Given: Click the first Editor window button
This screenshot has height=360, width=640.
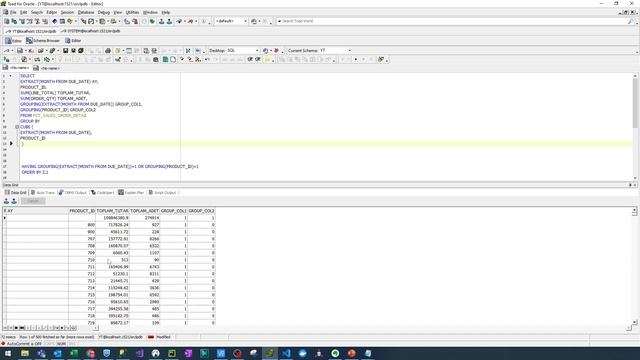Looking at the screenshot, I should tap(13, 41).
